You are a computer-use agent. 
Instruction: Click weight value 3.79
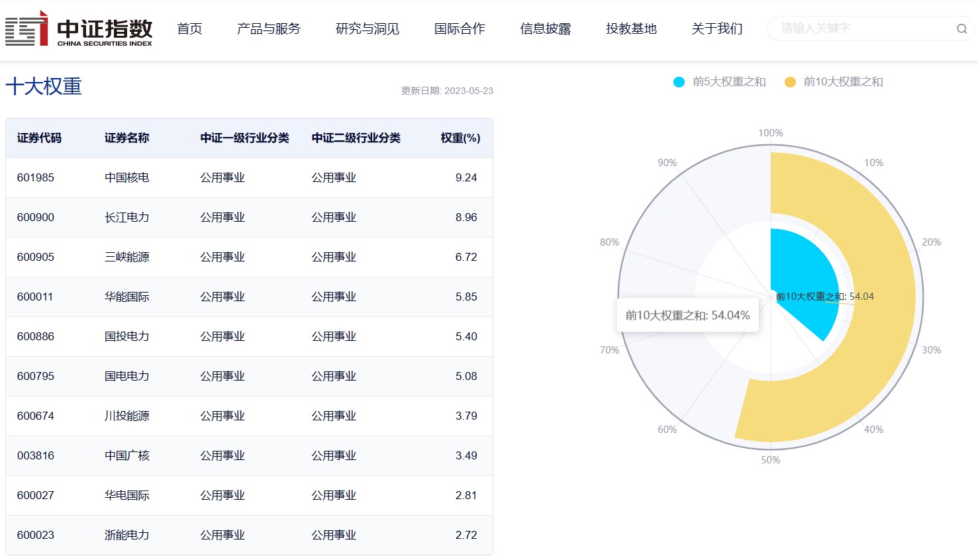tap(466, 416)
